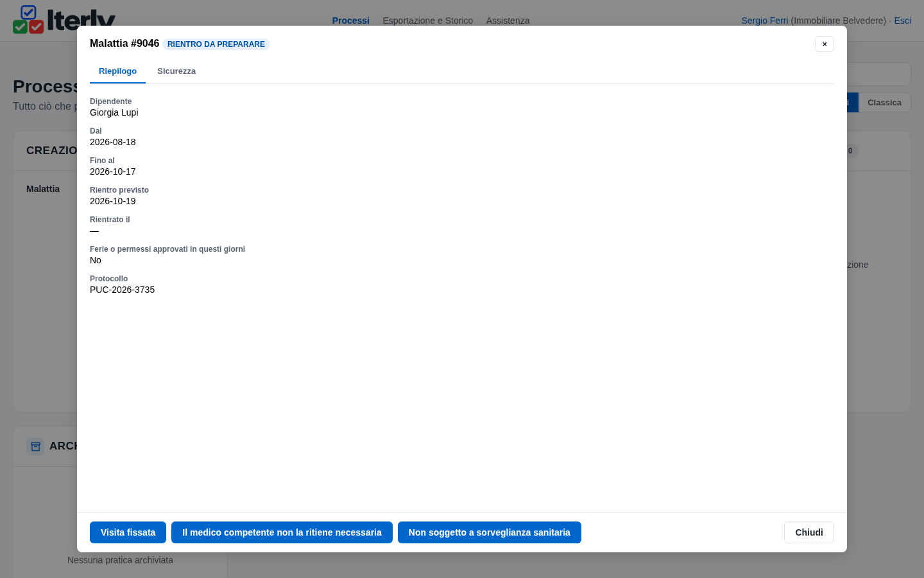Select the employee name Giorgia Lupi

[x=114, y=112]
